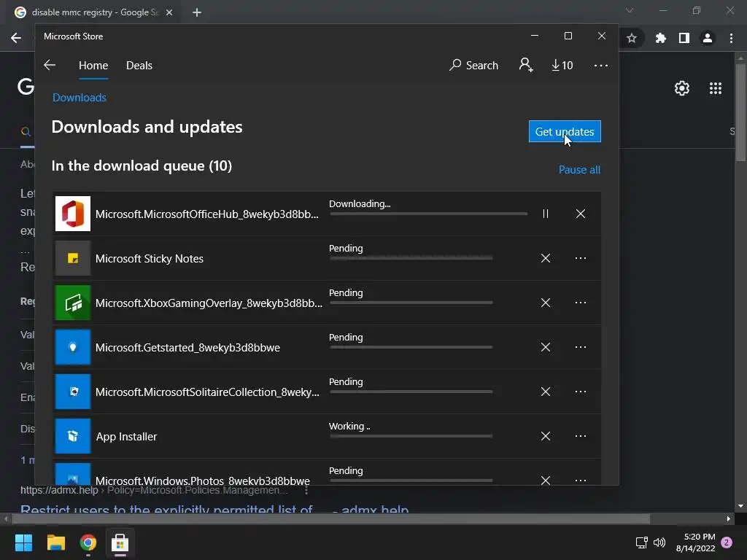Cancel the MicrosoftSolitaireCollection download
Viewport: 747px width, 560px height.
[x=546, y=392]
